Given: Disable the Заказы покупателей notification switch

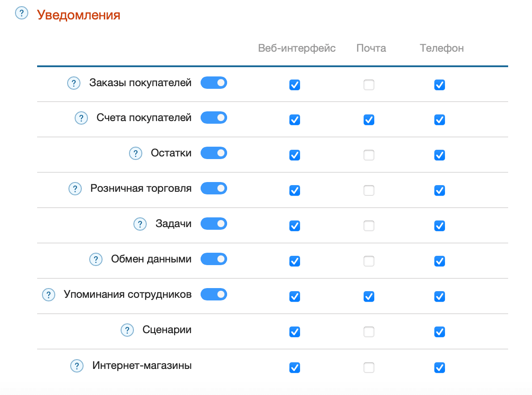Looking at the screenshot, I should [214, 82].
